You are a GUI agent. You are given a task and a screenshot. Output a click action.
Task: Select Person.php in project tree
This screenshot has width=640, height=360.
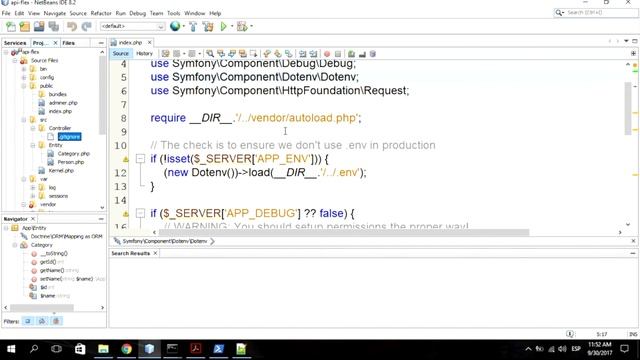pyautogui.click(x=71, y=162)
